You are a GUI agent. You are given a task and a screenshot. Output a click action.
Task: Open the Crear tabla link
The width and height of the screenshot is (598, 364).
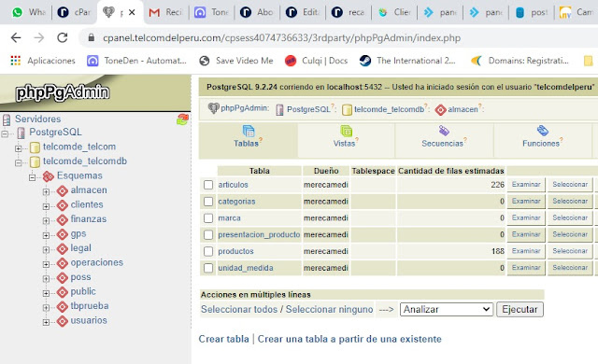pyautogui.click(x=224, y=339)
